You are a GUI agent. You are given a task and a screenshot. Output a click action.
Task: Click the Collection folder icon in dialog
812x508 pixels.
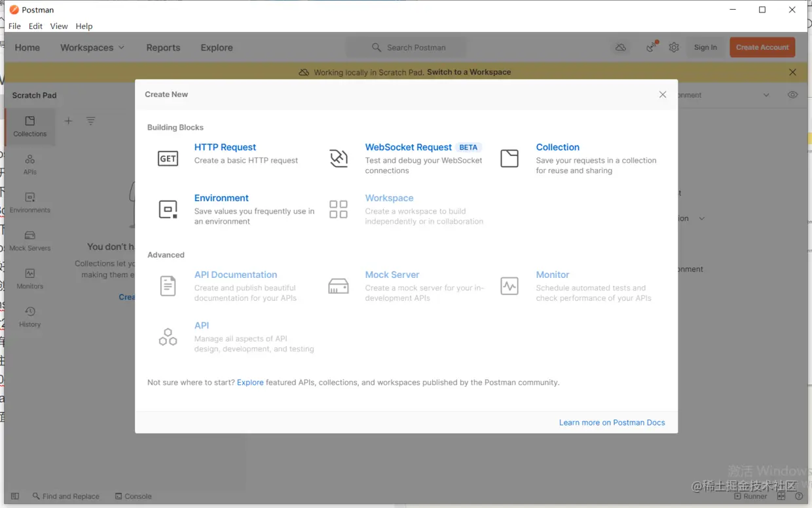coord(509,158)
